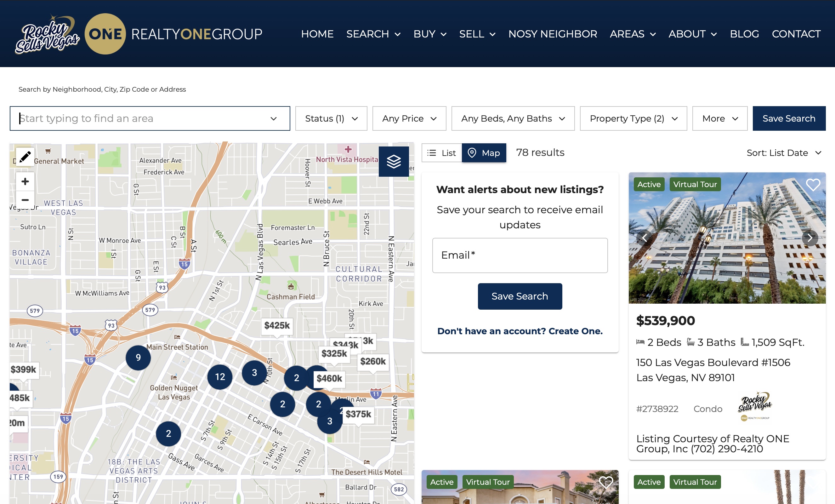The height and width of the screenshot is (504, 835).
Task: Switch to Map view
Action: click(x=484, y=153)
